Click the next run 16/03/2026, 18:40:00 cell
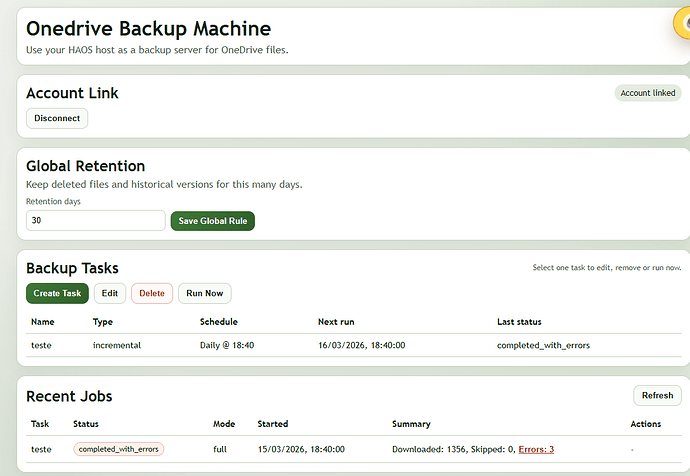The height and width of the screenshot is (476, 690). click(362, 345)
